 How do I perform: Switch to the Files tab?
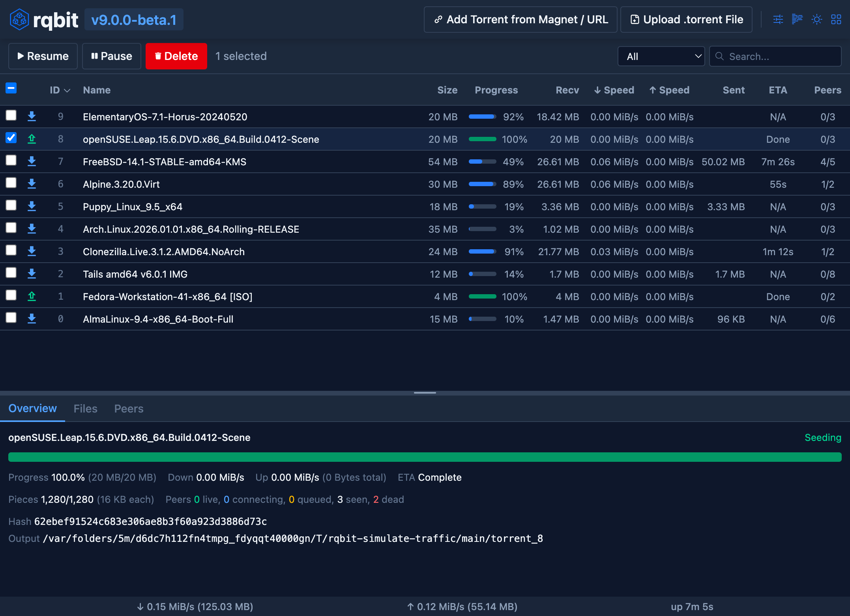click(85, 409)
